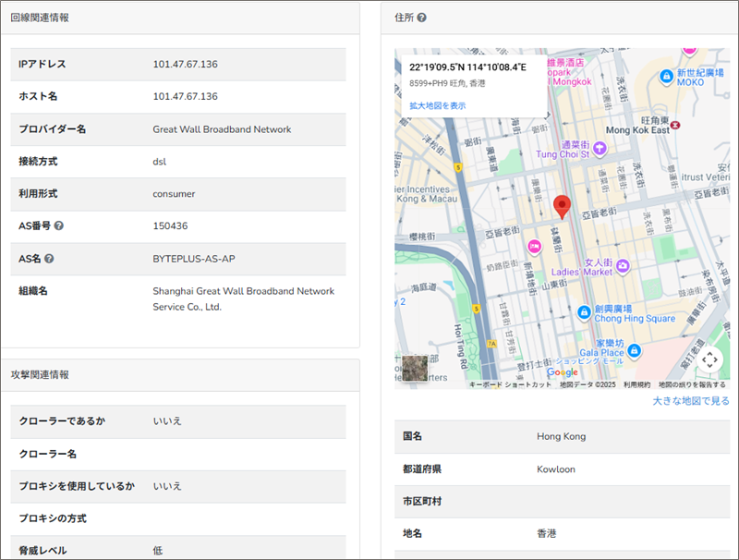
Task: Click the Chong Hing Square shopping marker
Action: tap(584, 313)
